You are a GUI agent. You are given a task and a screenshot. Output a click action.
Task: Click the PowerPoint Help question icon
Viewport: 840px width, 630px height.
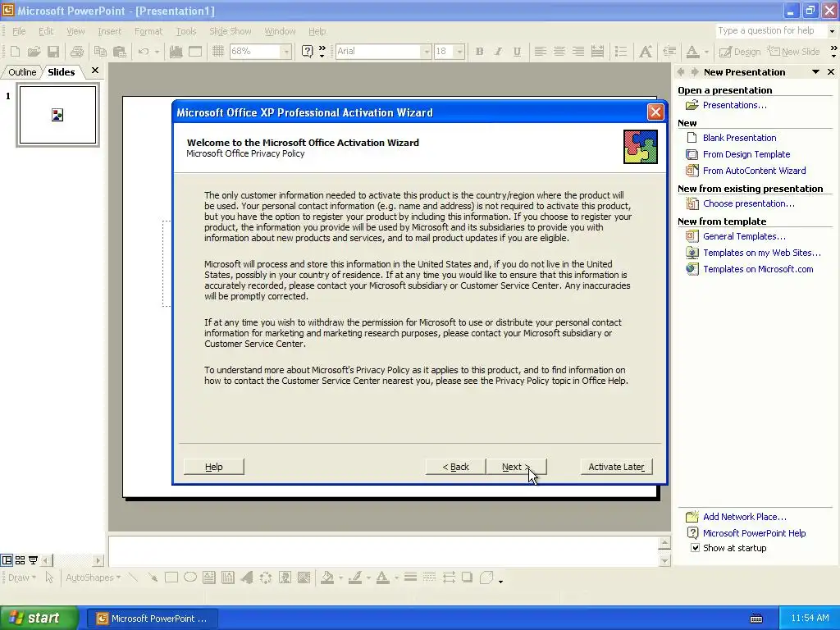(x=307, y=52)
